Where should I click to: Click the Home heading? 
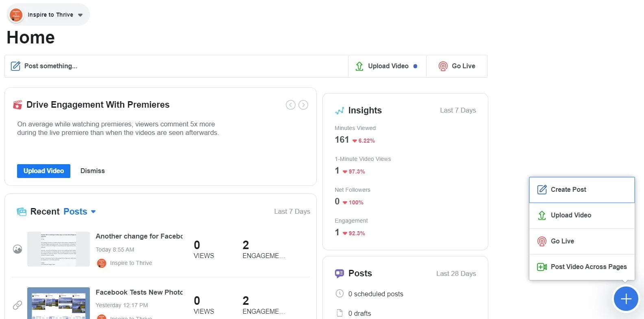30,38
